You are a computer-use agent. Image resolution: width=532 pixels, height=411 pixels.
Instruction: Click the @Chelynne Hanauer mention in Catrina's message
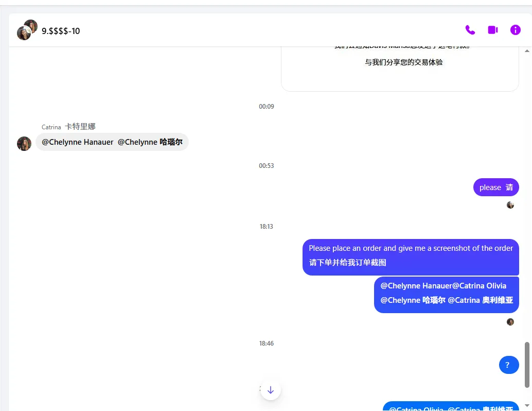77,142
